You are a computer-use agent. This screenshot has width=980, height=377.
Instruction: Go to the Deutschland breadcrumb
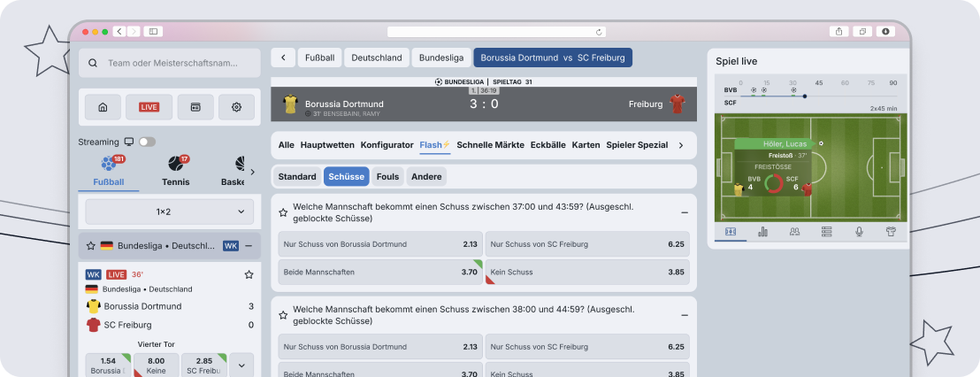377,58
